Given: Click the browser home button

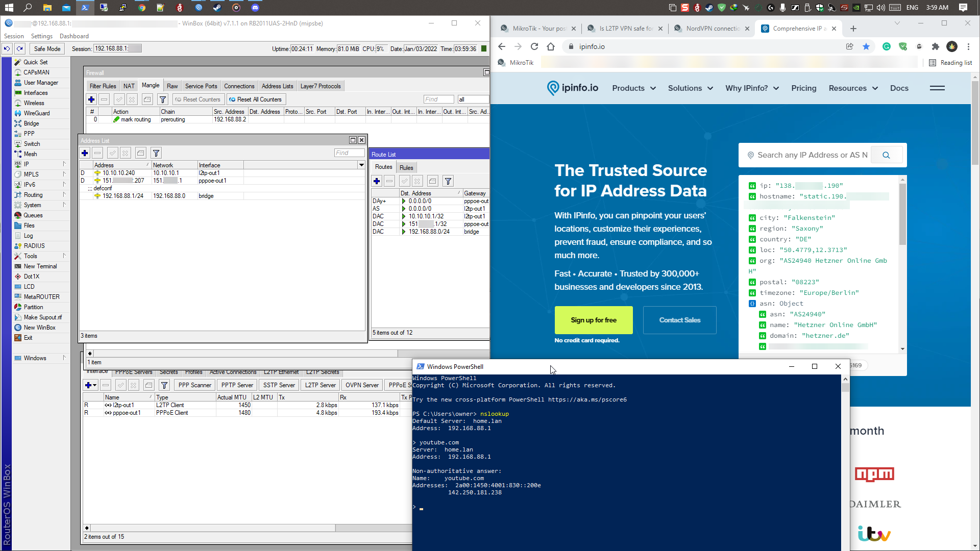Looking at the screenshot, I should coord(551,46).
